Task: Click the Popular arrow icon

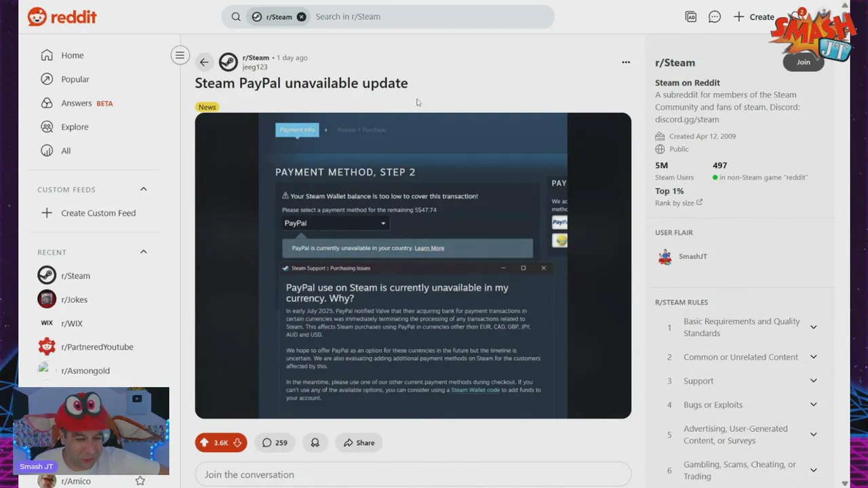Action: pyautogui.click(x=47, y=79)
